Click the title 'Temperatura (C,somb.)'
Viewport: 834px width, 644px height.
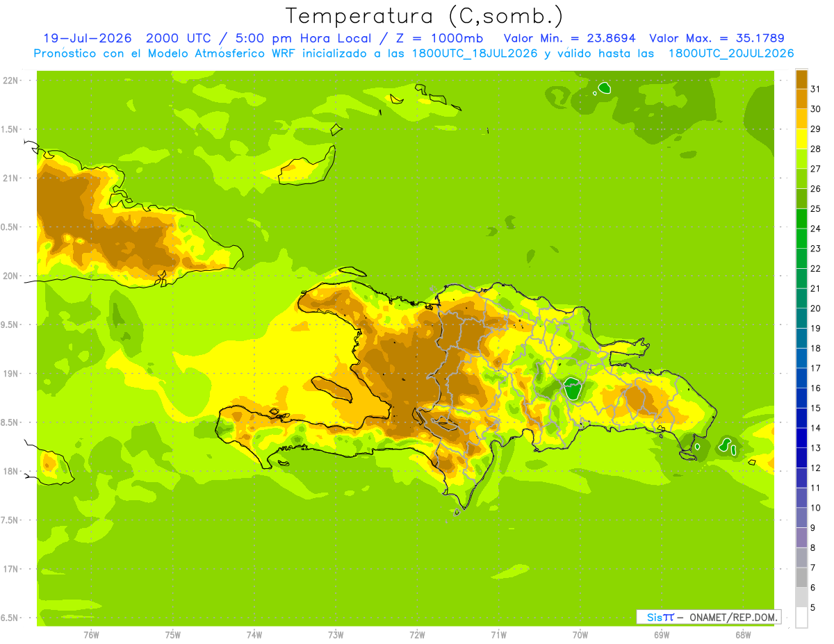click(x=425, y=17)
